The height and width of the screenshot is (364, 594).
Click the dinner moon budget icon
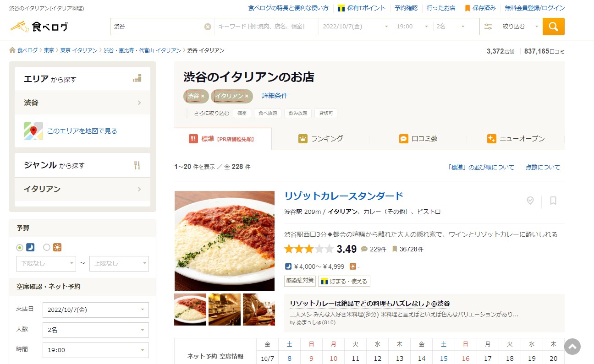30,247
